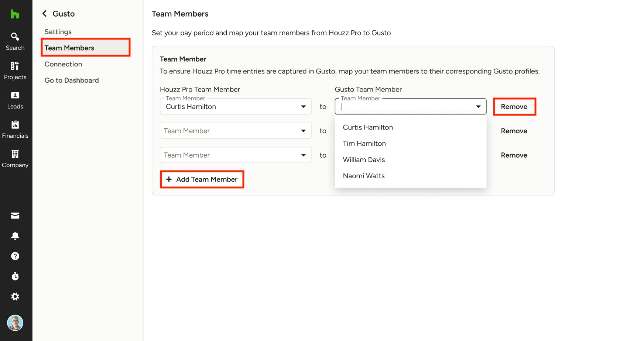
Task: Go back using the arrow beside Gusto
Action: coord(45,14)
